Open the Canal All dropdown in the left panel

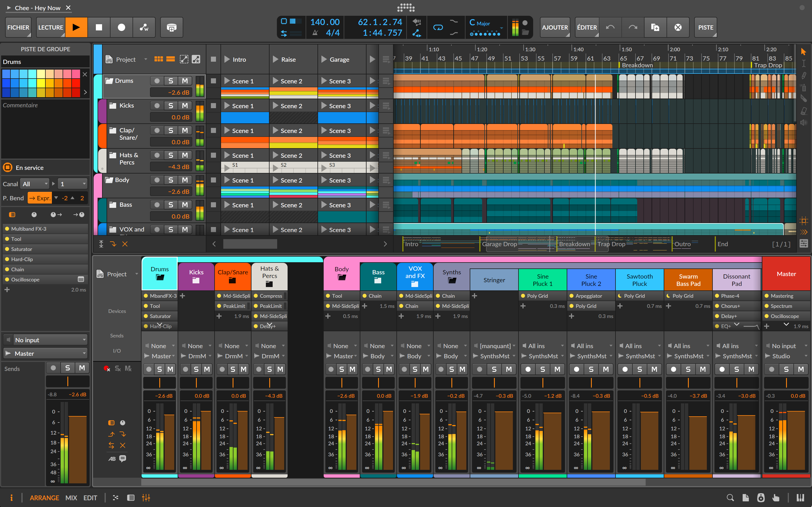coord(35,183)
